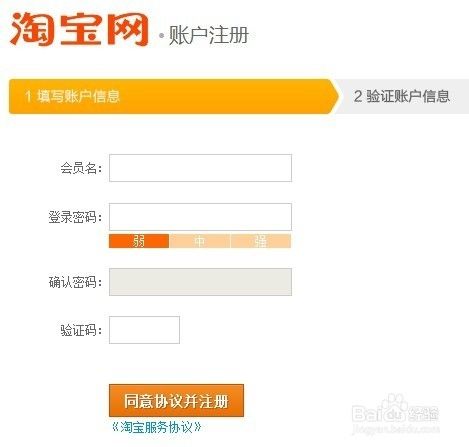The height and width of the screenshot is (447, 469).
Task: Click the 强 password strength segment
Action: pos(261,241)
